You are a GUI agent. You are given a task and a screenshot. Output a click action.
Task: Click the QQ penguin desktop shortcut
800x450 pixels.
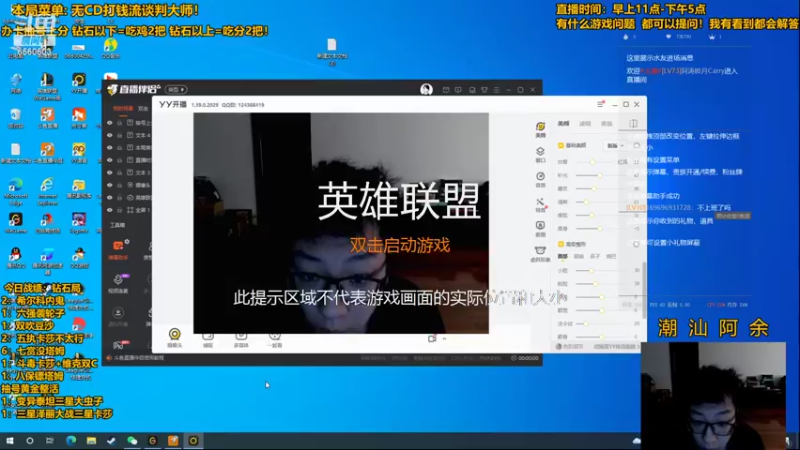point(16,257)
